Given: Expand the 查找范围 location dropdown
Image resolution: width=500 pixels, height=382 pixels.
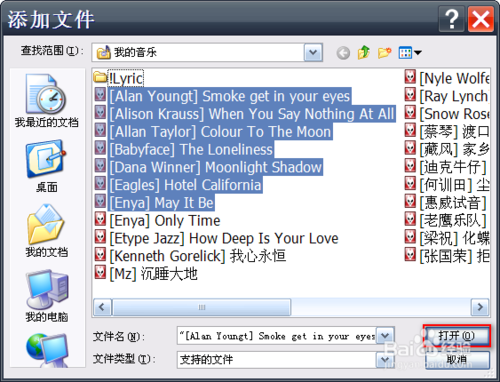Looking at the screenshot, I should click(x=313, y=52).
